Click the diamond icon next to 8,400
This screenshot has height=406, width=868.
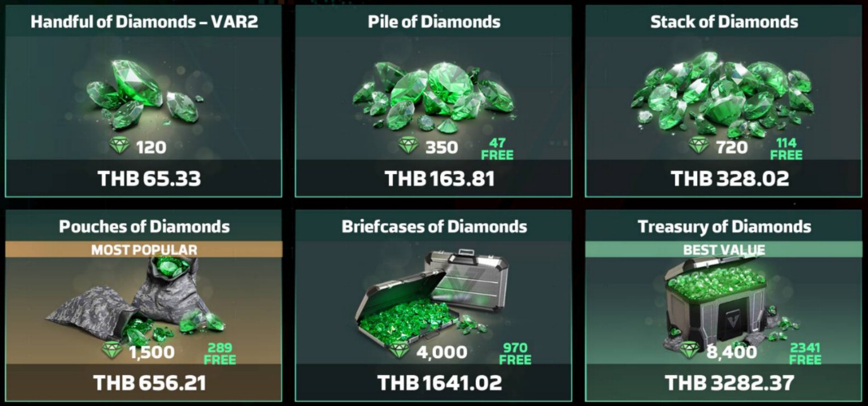690,351
